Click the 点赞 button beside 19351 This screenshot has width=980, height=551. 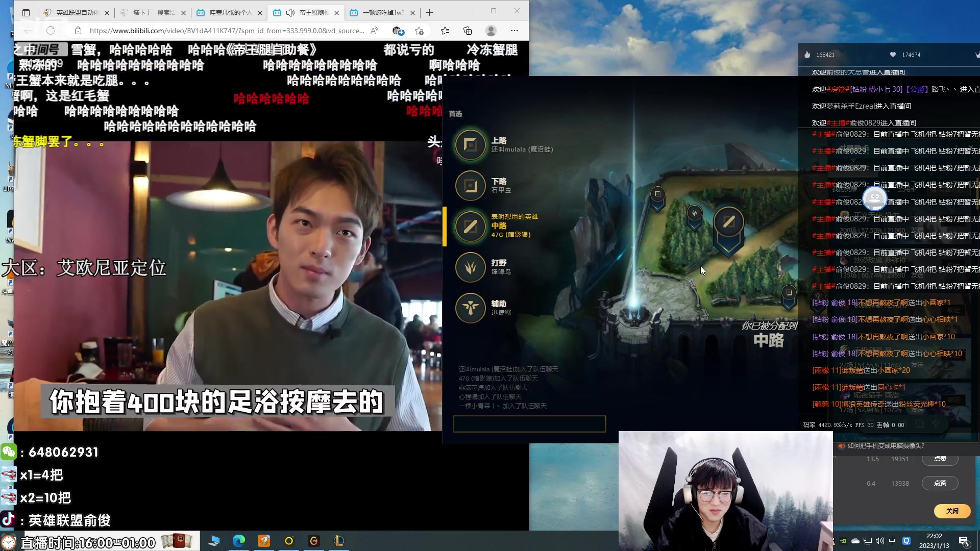pos(940,459)
